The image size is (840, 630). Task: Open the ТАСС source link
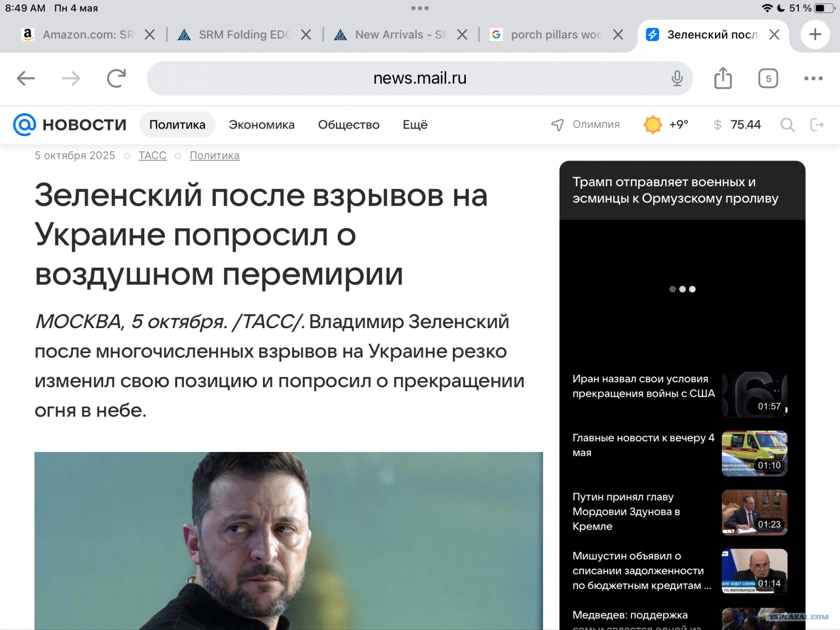153,156
